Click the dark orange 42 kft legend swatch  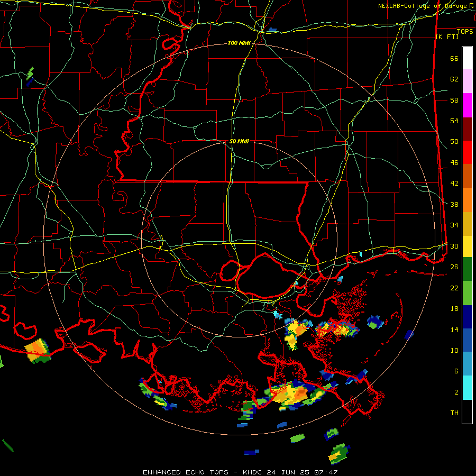[467, 176]
